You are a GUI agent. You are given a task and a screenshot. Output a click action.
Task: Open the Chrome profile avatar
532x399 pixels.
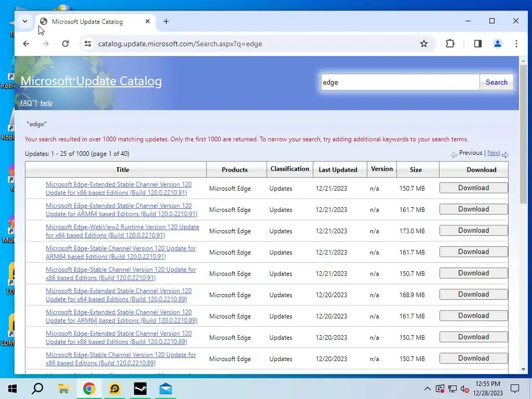point(497,44)
